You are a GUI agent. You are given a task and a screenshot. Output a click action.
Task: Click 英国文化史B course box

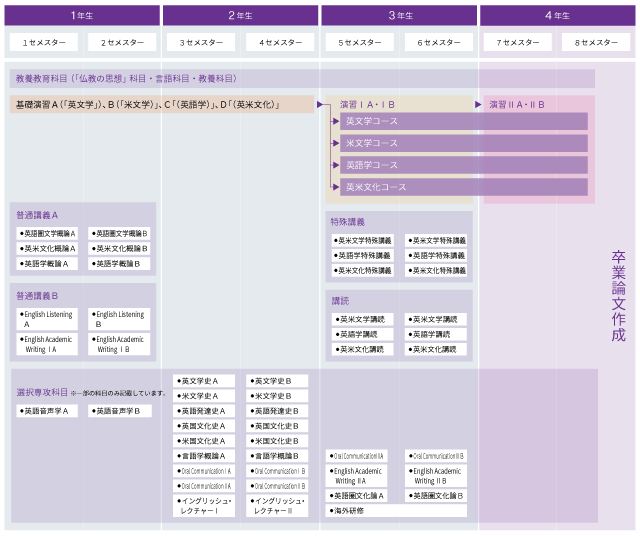click(277, 426)
